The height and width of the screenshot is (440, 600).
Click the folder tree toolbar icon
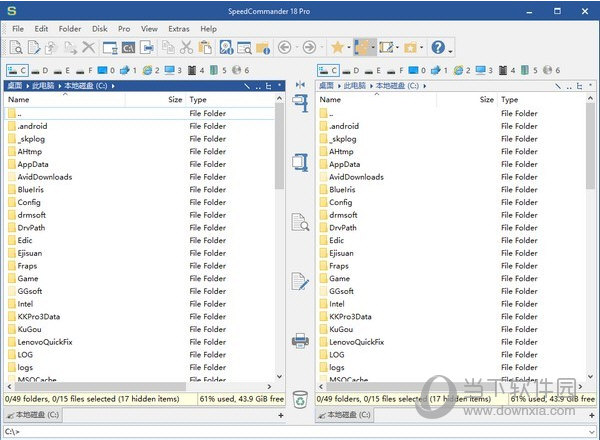362,47
